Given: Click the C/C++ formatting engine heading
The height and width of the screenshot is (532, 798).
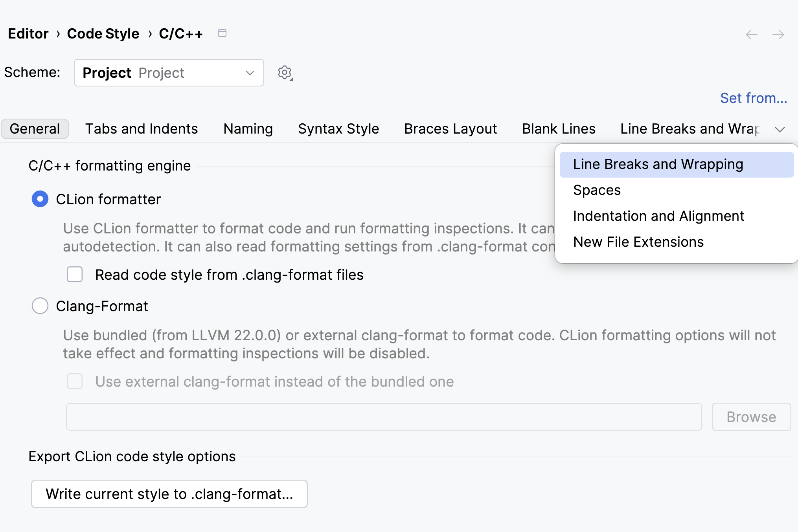Looking at the screenshot, I should point(110,166).
